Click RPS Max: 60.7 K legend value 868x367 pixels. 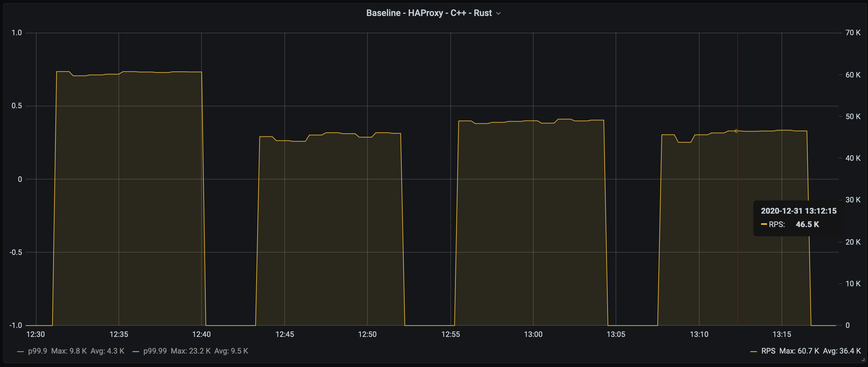point(799,351)
